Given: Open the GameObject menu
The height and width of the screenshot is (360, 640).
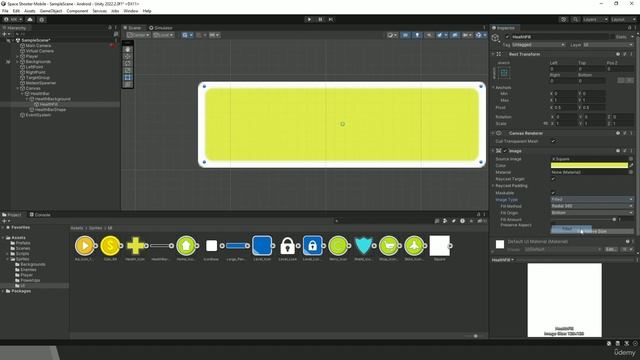Looking at the screenshot, I should (51, 11).
